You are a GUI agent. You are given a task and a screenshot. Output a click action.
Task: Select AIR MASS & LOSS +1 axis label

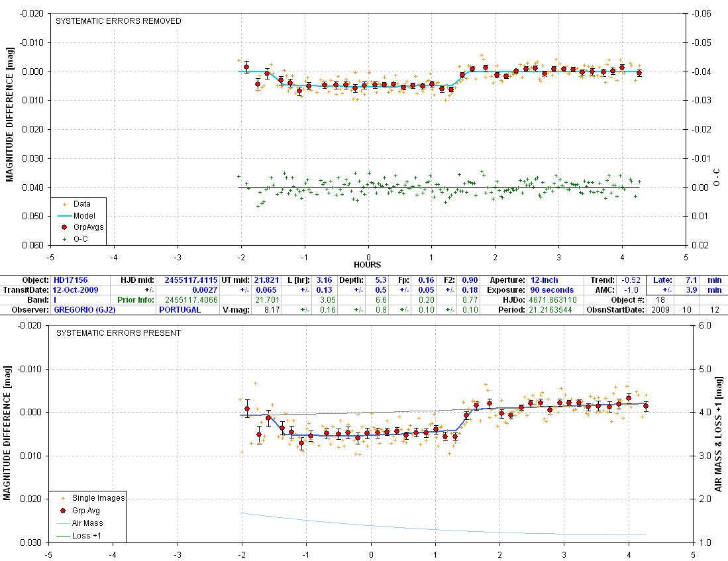[x=719, y=434]
